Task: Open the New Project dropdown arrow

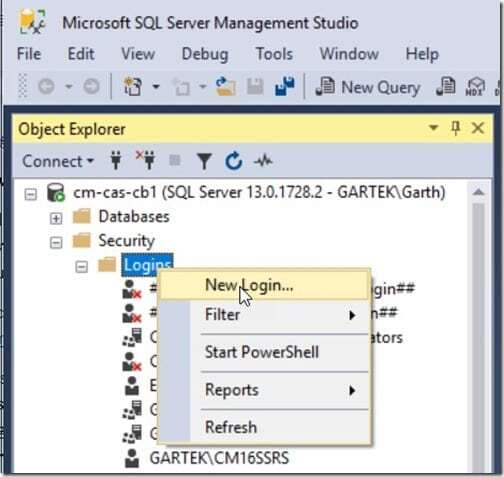Action: (156, 87)
